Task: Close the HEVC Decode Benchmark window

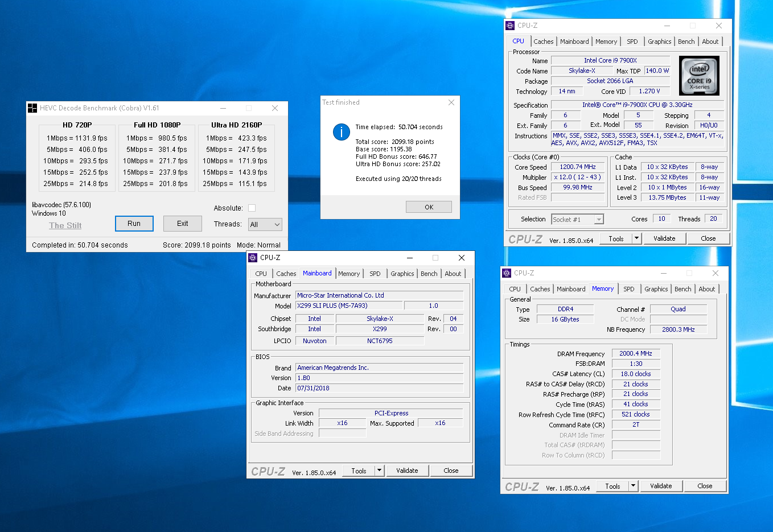Action: (x=275, y=108)
